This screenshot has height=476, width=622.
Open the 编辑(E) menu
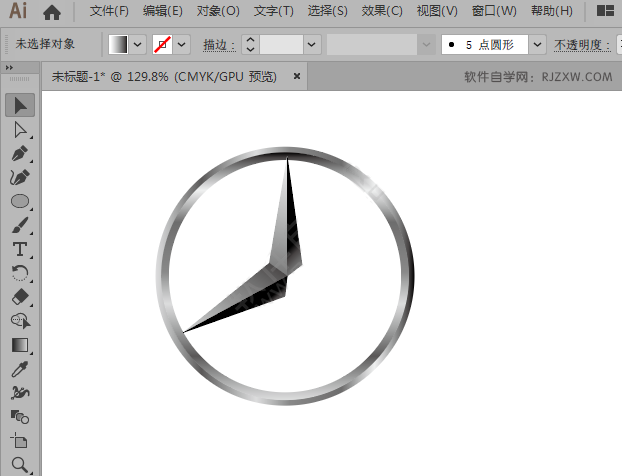pos(163,11)
